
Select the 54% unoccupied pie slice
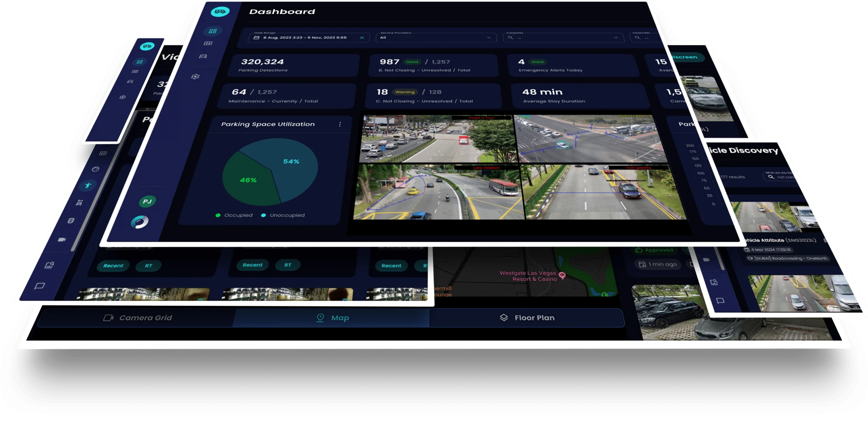[x=291, y=162]
